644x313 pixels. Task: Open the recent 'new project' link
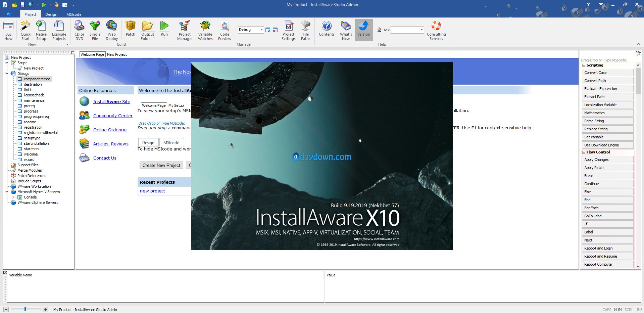pos(152,191)
